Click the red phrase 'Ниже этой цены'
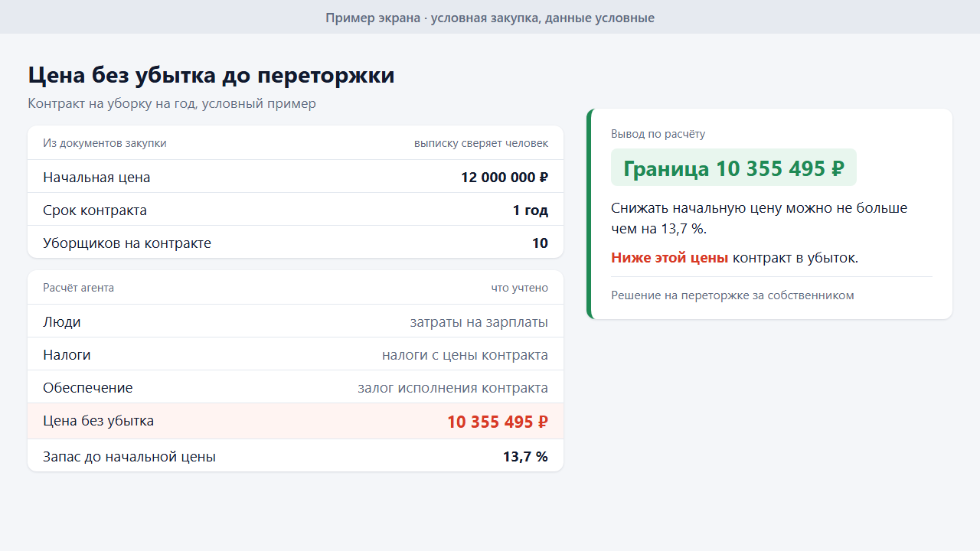Screen dimensions: 980x551 click(669, 258)
